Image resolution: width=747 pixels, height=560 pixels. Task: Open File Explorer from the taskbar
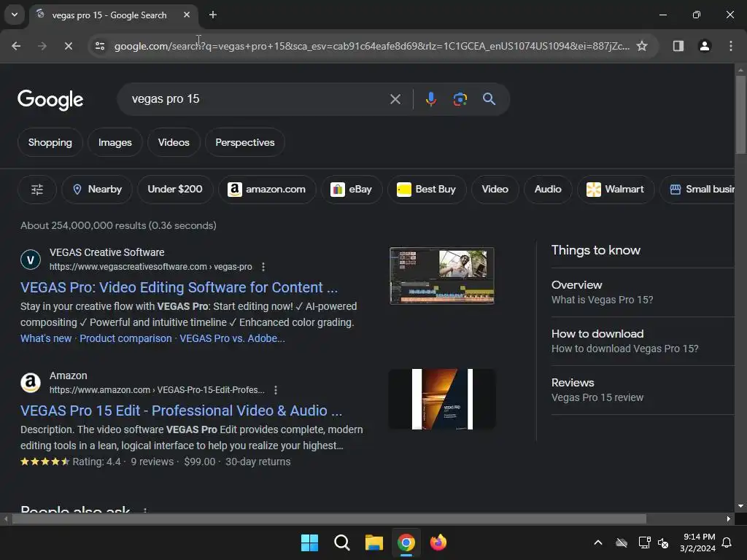[x=374, y=542]
